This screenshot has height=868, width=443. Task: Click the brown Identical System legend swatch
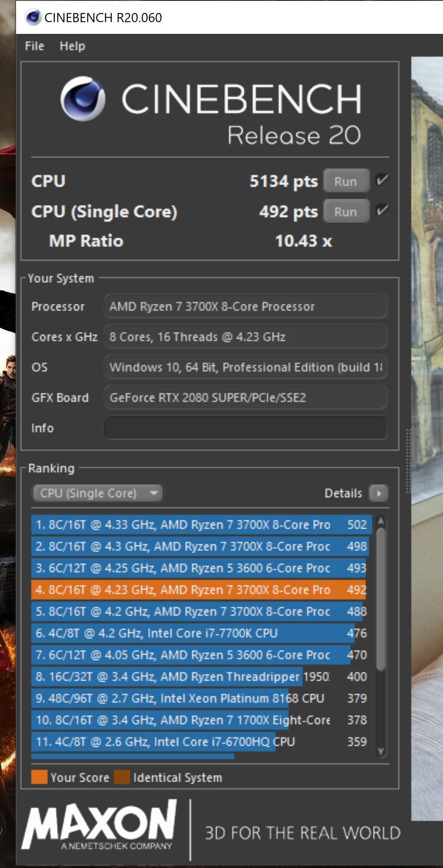click(x=122, y=777)
